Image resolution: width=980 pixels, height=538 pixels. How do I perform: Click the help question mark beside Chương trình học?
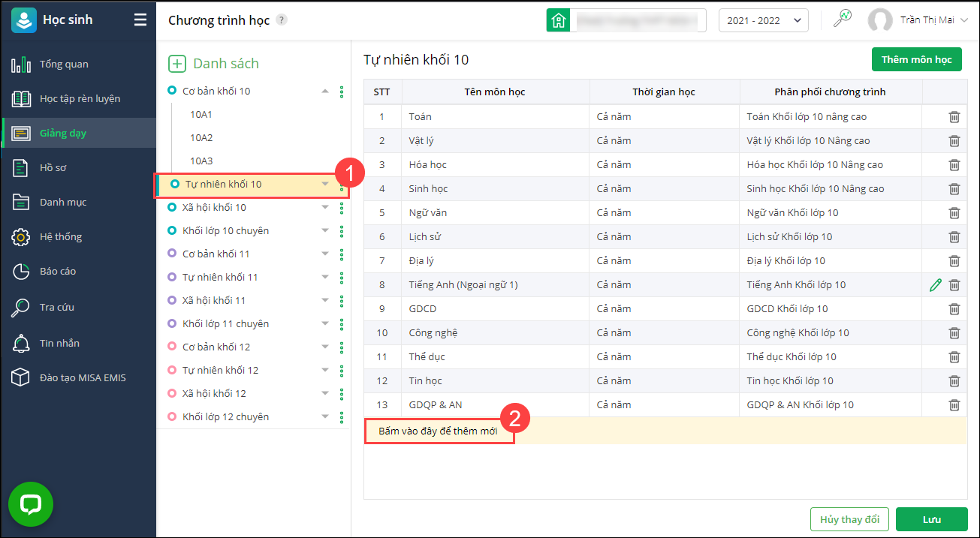coord(282,20)
